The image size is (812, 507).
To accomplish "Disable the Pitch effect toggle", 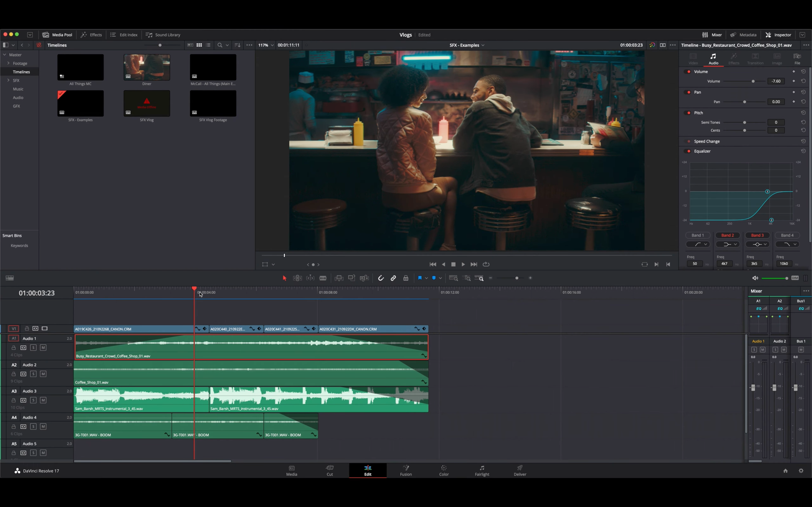I will (x=687, y=113).
